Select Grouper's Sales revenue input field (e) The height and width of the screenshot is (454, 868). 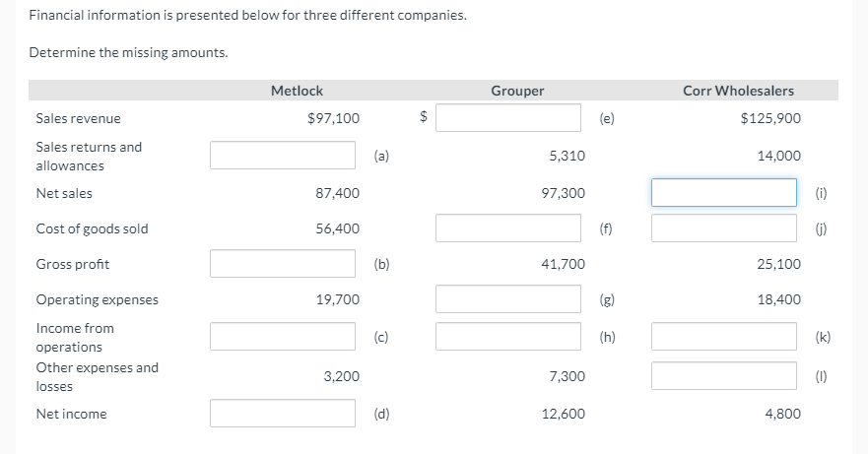tap(509, 117)
